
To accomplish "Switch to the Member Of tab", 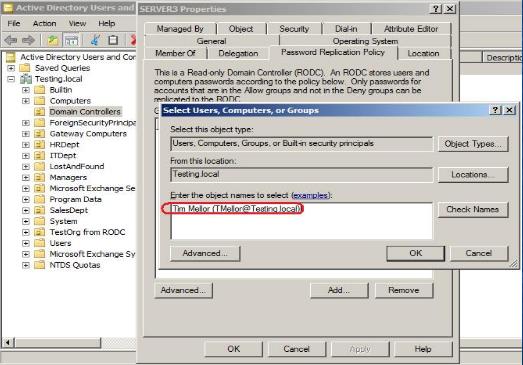I will point(175,53).
